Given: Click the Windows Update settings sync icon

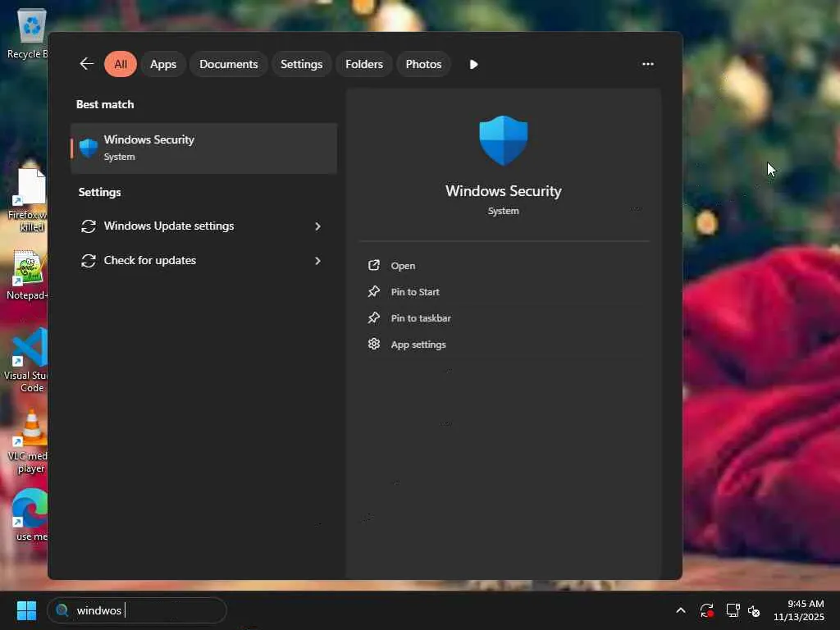Looking at the screenshot, I should (x=89, y=226).
